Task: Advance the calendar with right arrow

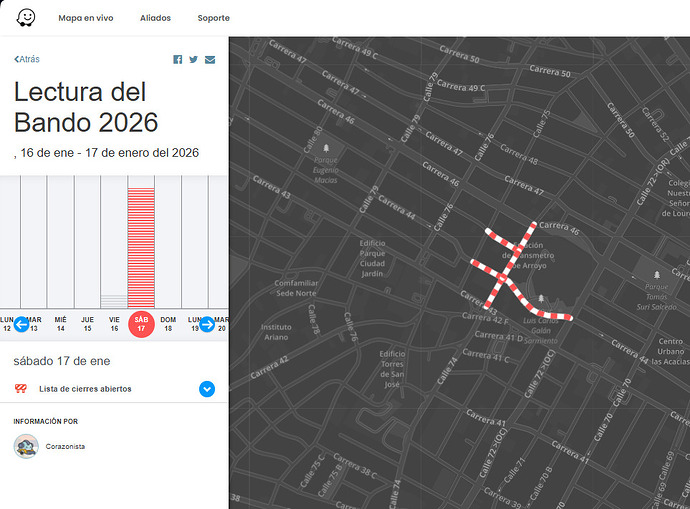Action: (207, 324)
